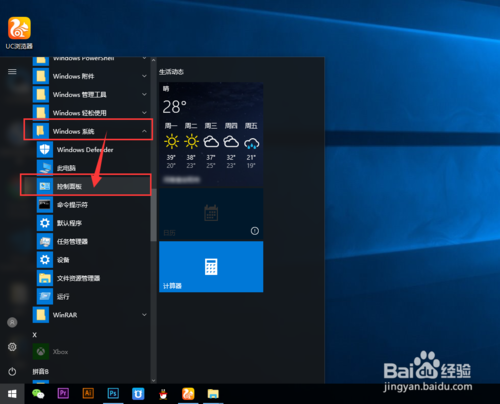Collapse Windows 系统 folder chevron
The height and width of the screenshot is (404, 500).
[x=144, y=131]
